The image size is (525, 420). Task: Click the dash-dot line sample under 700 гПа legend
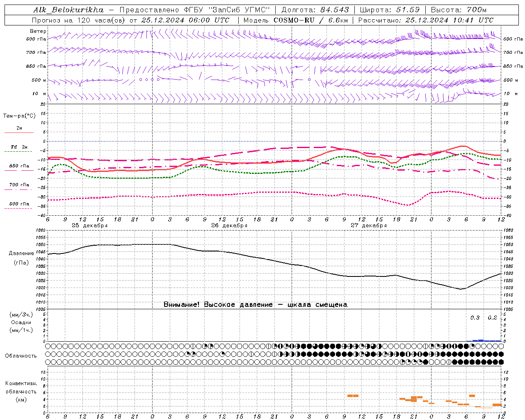(x=18, y=189)
